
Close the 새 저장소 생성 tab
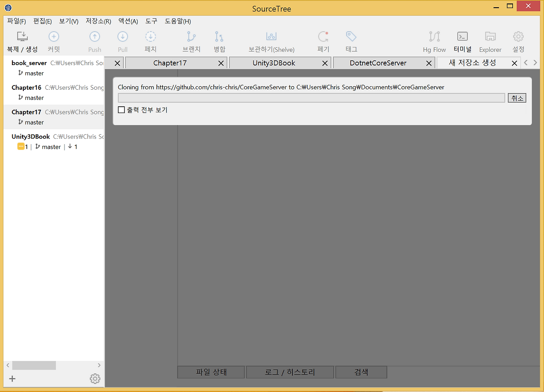(x=514, y=63)
